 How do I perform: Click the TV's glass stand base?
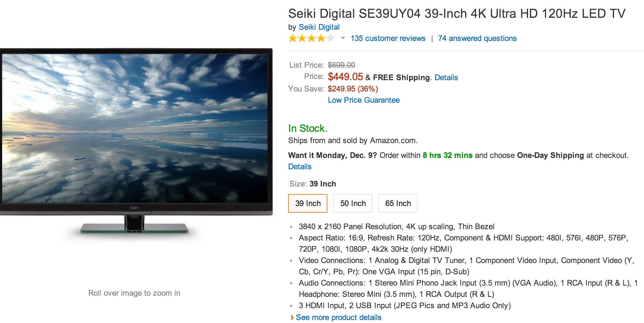(x=134, y=229)
